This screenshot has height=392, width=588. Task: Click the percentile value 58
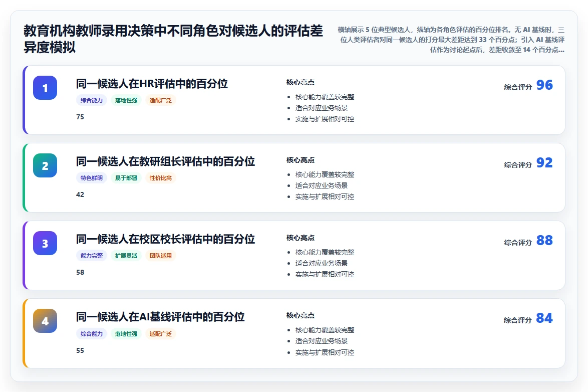[80, 272]
